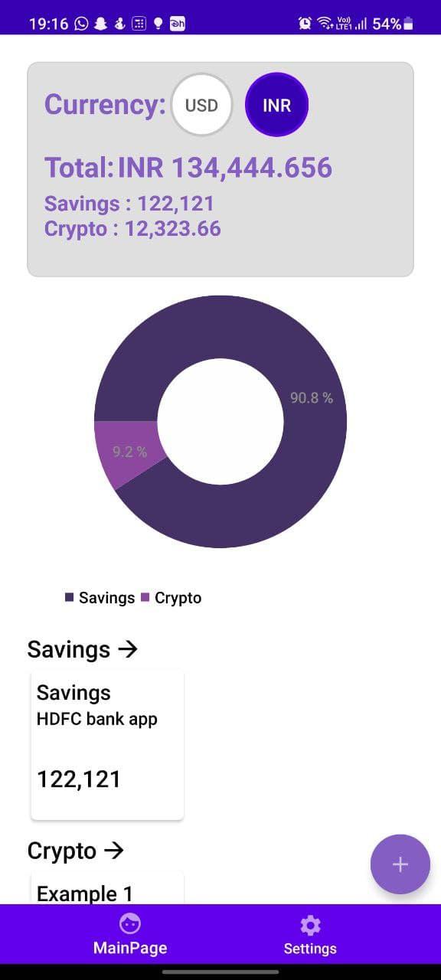Tap the Wi-Fi signal icon
Screen dimensions: 441x980
click(x=325, y=24)
